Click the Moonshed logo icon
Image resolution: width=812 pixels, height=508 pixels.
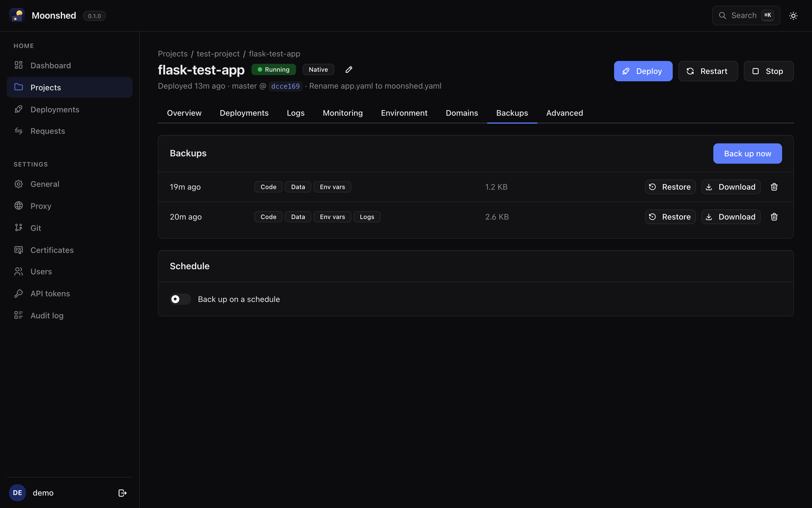pos(17,16)
